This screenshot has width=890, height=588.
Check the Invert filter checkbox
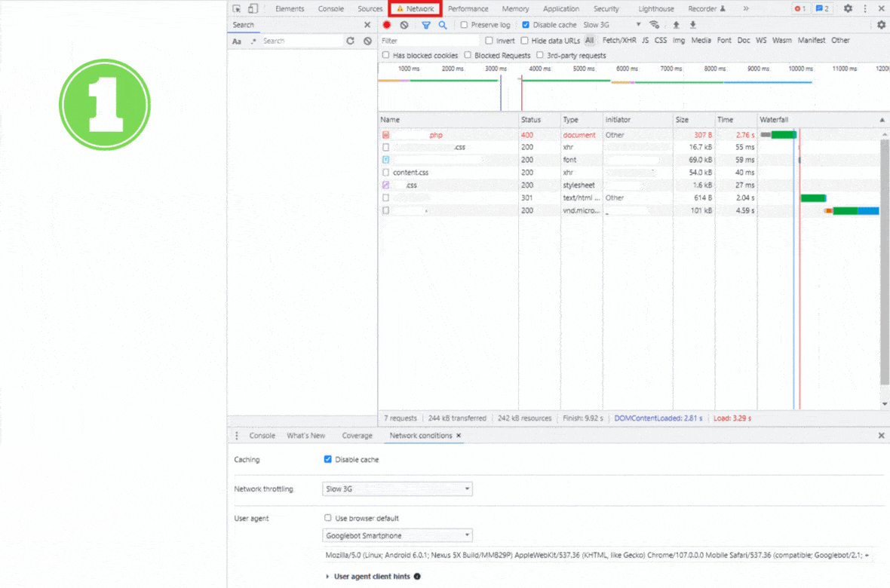tap(489, 41)
